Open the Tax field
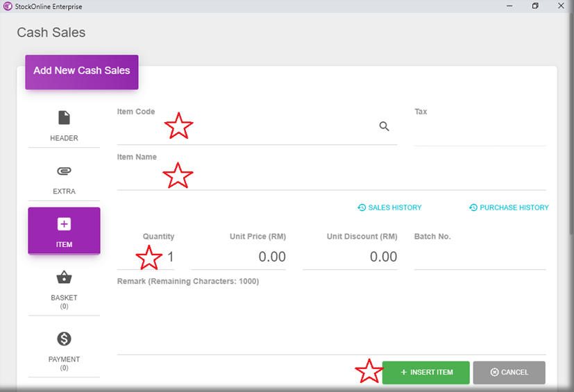Viewport: 574px width, 392px height. [x=480, y=133]
